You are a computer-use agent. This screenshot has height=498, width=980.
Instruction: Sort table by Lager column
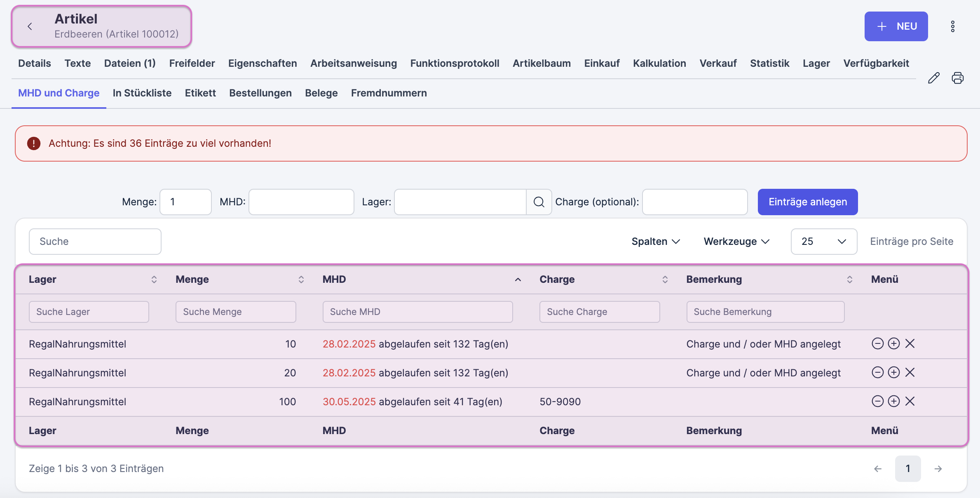click(x=154, y=280)
